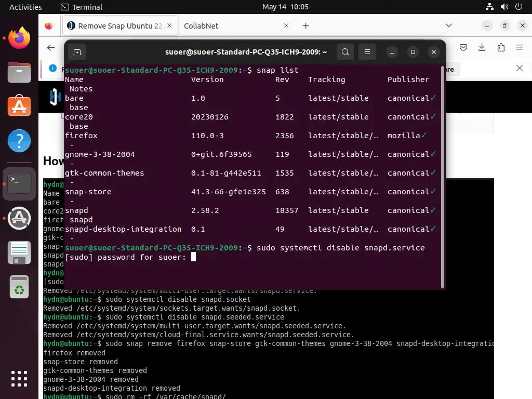Image resolution: width=532 pixels, height=399 pixels.
Task: Click the site logo on webpage
Action: 55,97
